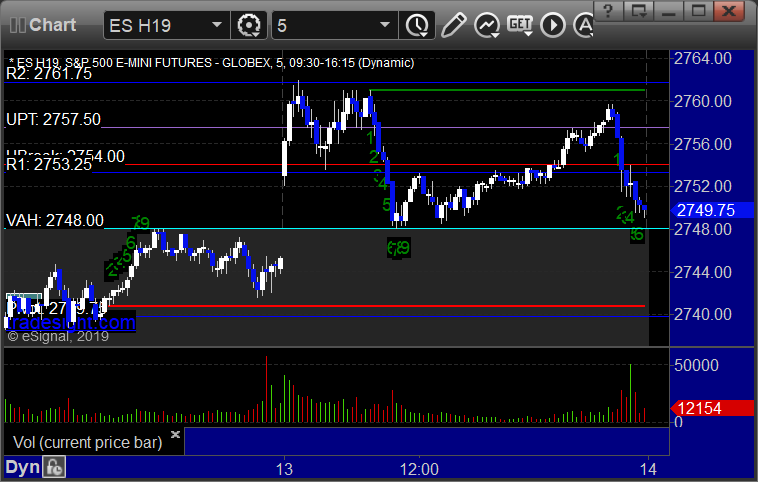Open the Advanced GET studies menu
This screenshot has width=758, height=482.
[x=520, y=25]
